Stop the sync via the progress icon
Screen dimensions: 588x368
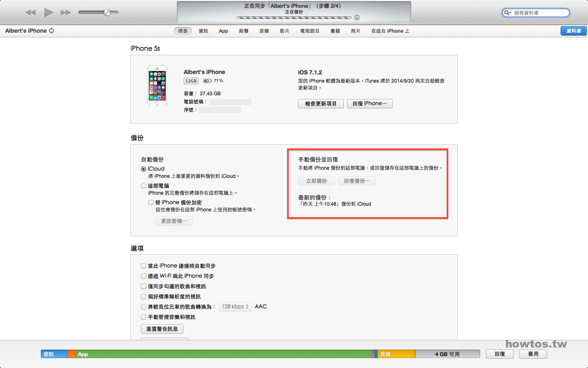click(357, 18)
